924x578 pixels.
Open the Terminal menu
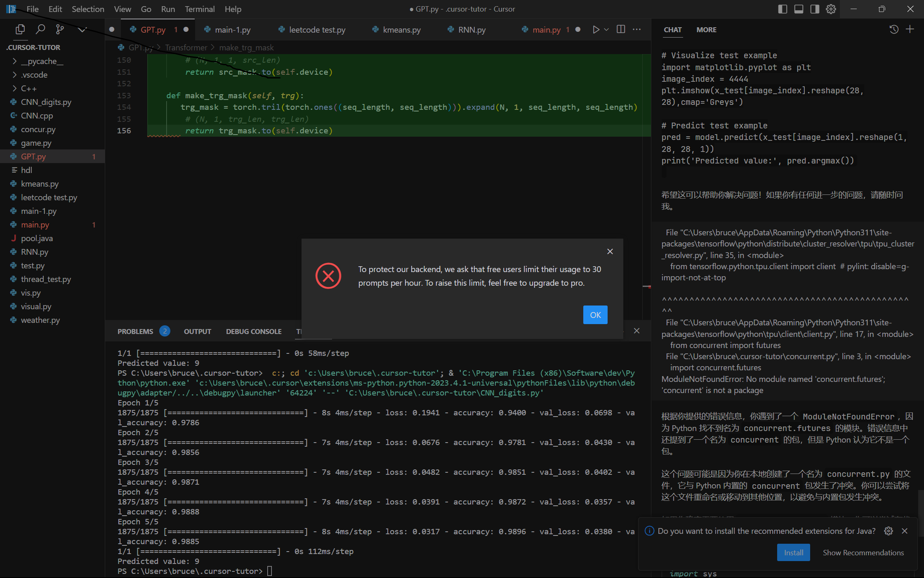pyautogui.click(x=200, y=9)
